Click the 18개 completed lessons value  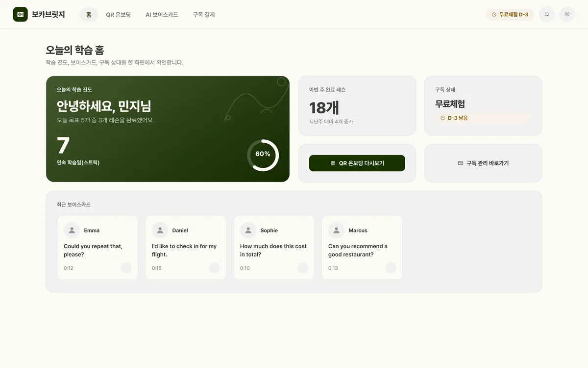(x=324, y=107)
